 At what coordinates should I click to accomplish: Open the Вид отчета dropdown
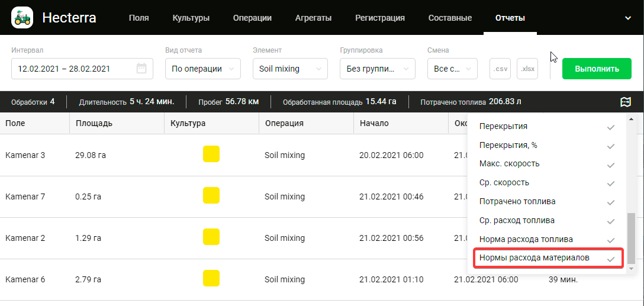point(202,69)
